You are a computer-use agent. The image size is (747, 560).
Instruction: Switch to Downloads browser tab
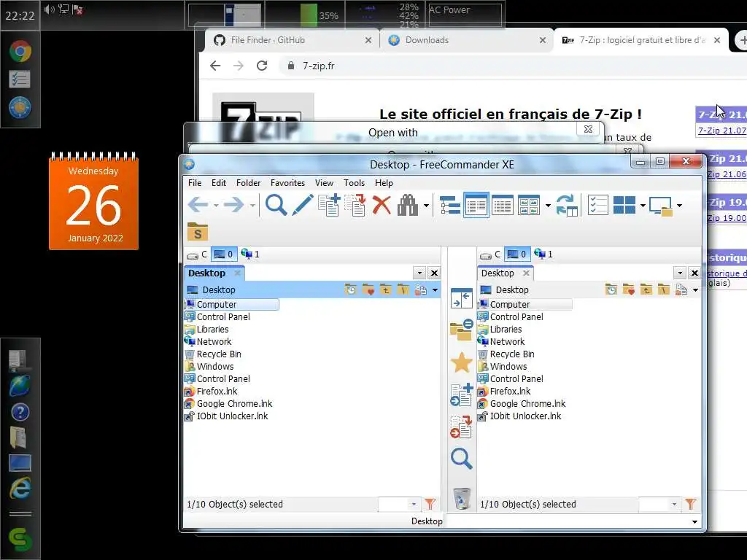(467, 41)
